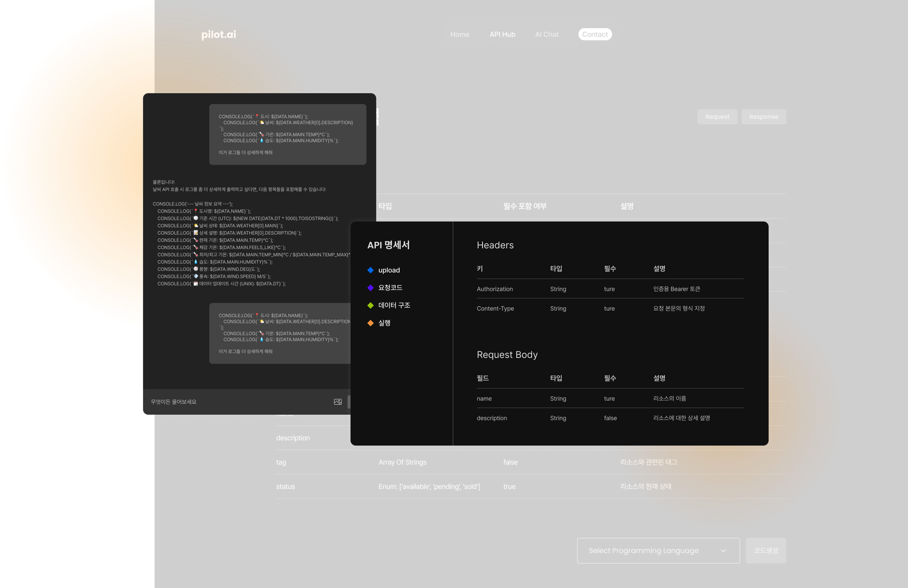The width and height of the screenshot is (908, 588).
Task: Open the 데이터 구조 sidebar item
Action: (x=394, y=306)
